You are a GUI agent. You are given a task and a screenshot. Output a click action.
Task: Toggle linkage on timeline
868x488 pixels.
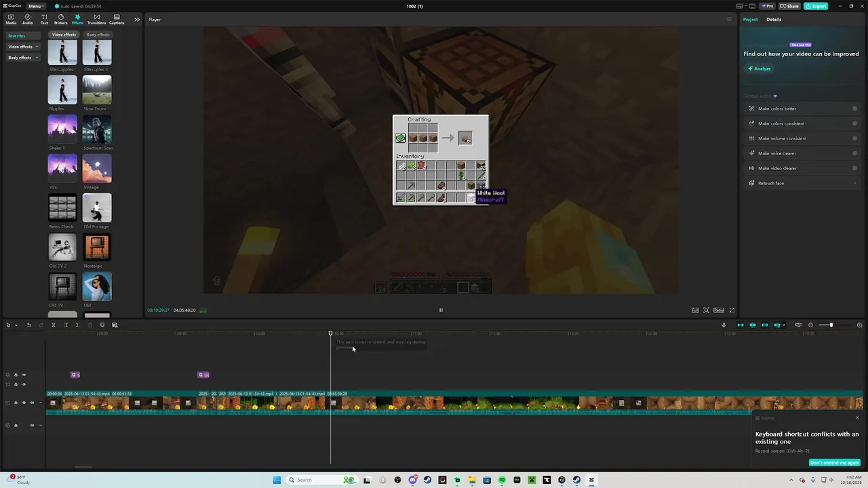[x=765, y=325]
